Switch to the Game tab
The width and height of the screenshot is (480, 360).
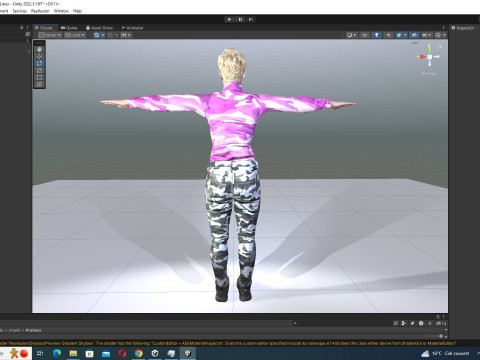tap(69, 28)
